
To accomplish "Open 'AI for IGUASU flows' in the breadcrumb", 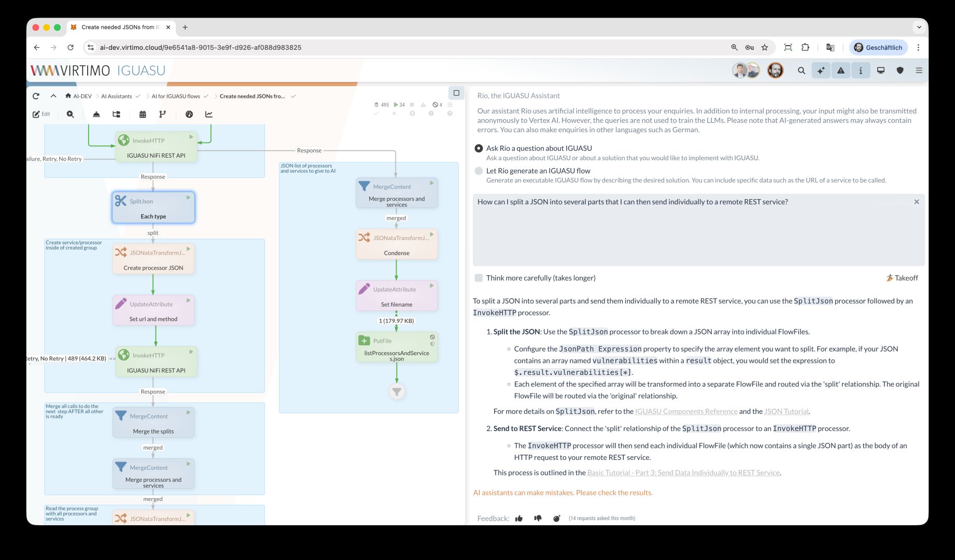I will click(x=176, y=96).
